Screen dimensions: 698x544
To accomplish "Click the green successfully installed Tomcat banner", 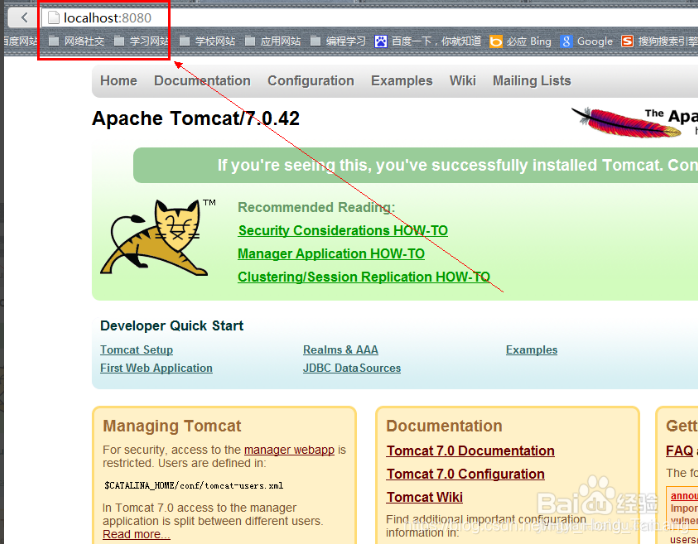I will (415, 165).
